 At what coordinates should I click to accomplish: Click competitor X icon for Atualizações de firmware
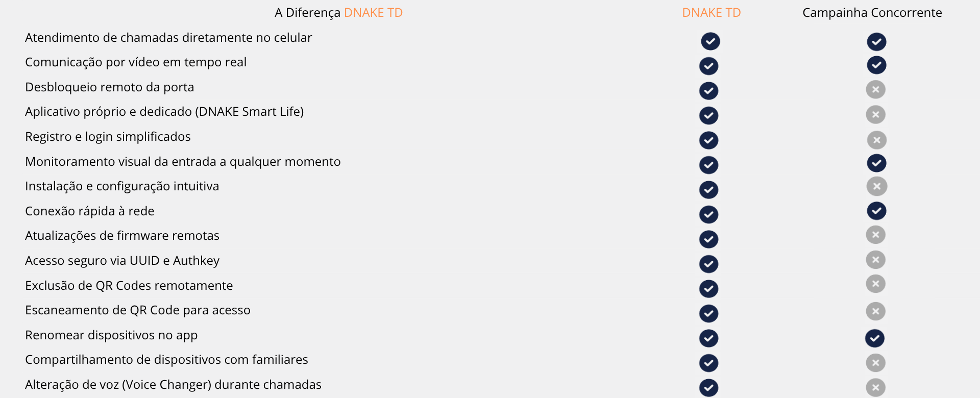pyautogui.click(x=876, y=235)
